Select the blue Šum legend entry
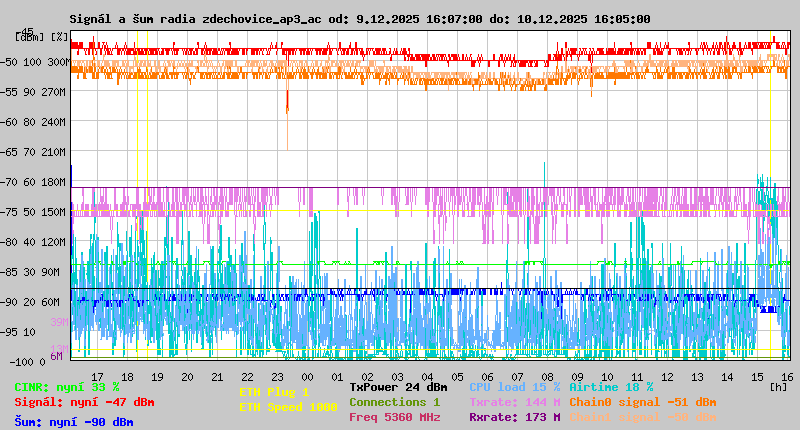 click(73, 422)
